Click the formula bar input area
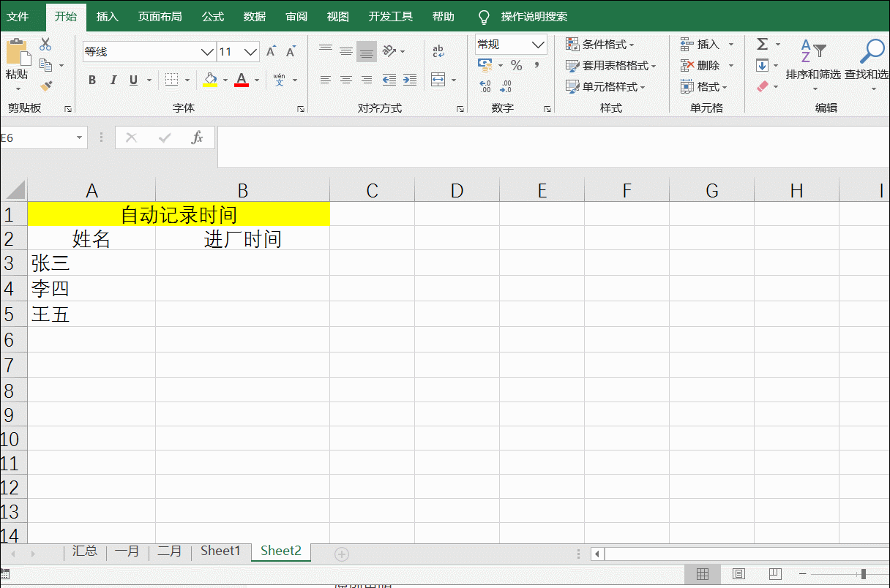890x588 pixels. click(x=553, y=146)
